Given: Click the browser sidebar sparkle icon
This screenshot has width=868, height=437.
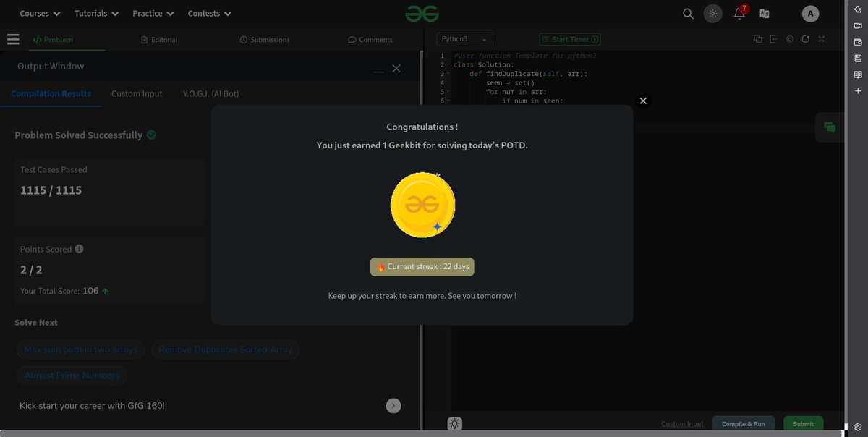Looking at the screenshot, I should (858, 9).
